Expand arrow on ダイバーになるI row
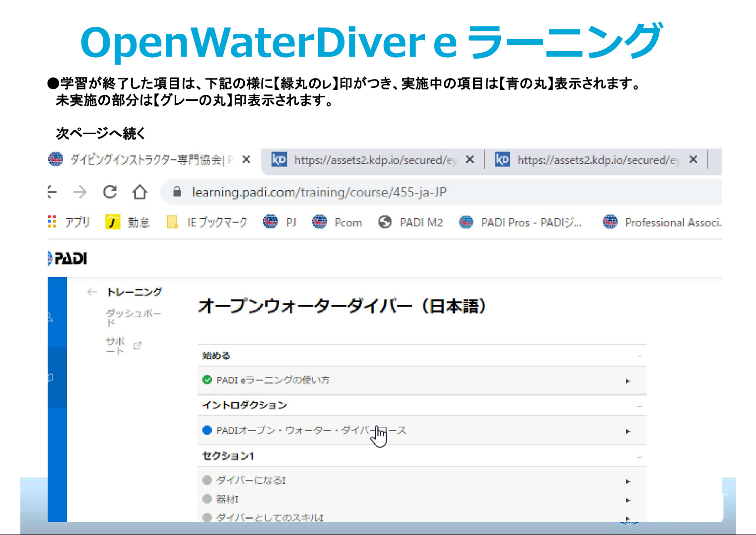 click(628, 481)
